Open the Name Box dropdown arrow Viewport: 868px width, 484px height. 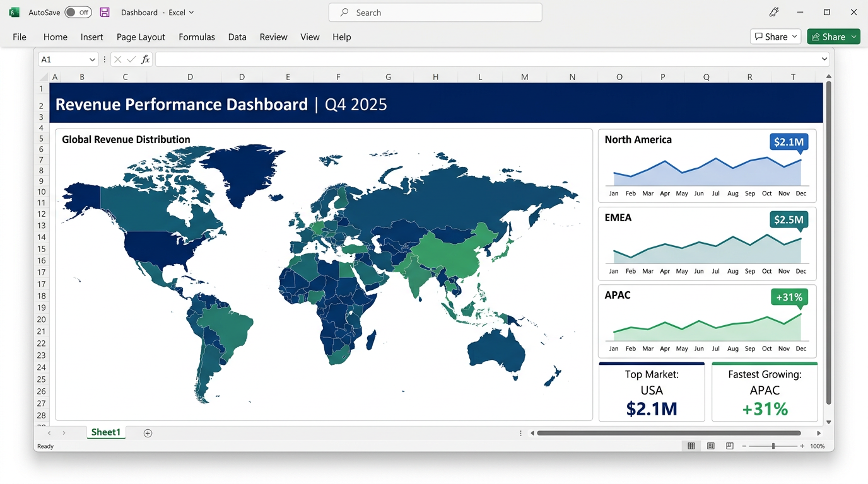(92, 59)
